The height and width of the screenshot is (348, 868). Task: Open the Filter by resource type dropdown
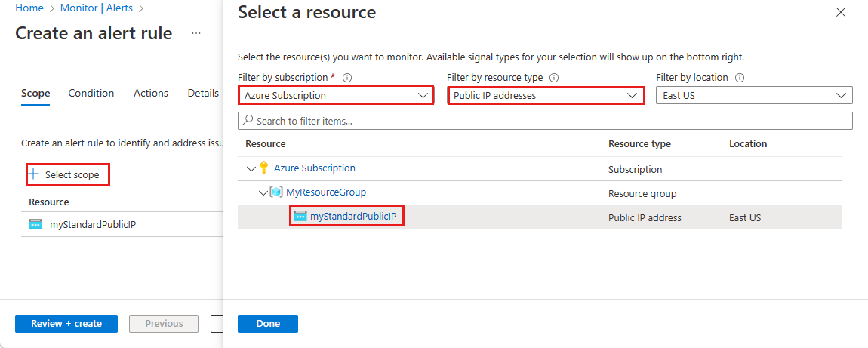(x=546, y=96)
